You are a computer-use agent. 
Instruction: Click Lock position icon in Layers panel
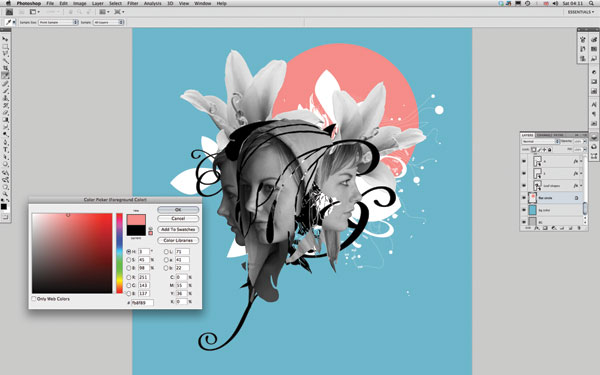pyautogui.click(x=544, y=150)
